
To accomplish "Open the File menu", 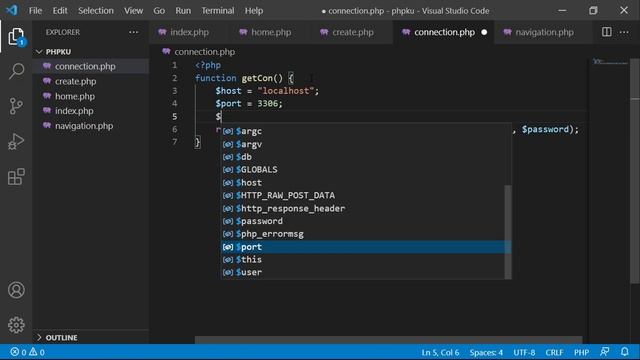I will pos(35,11).
